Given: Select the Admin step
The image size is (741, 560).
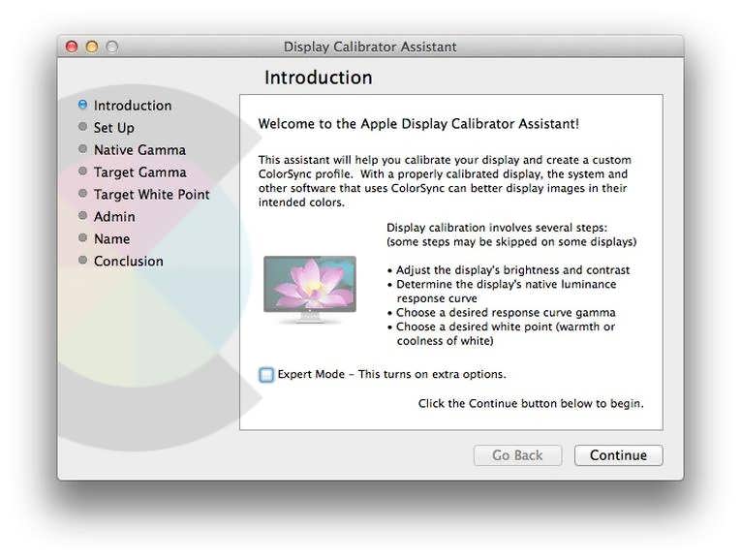Looking at the screenshot, I should (x=114, y=216).
